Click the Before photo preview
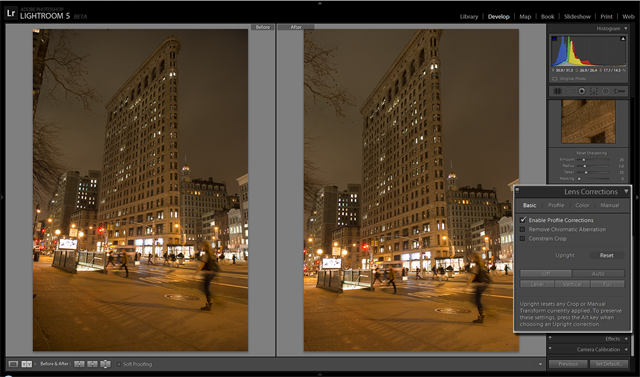The image size is (640, 377). click(x=140, y=190)
